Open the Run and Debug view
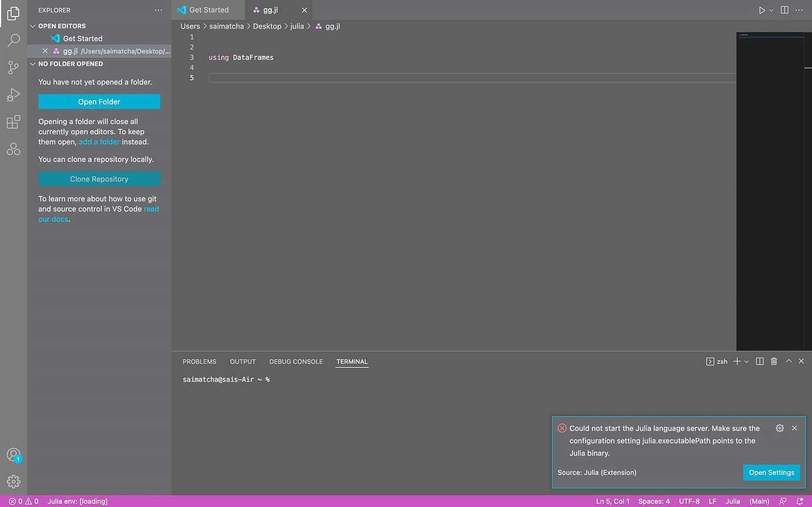812x507 pixels. (14, 95)
